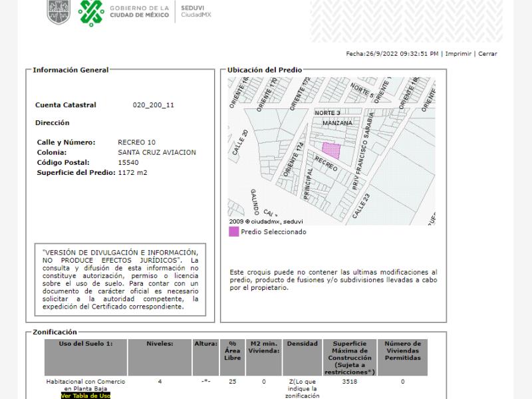Select the address value RECREO 10

[137, 142]
